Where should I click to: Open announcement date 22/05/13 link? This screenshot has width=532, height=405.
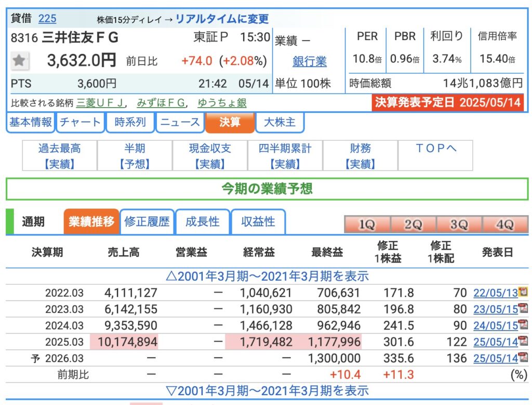click(x=496, y=293)
